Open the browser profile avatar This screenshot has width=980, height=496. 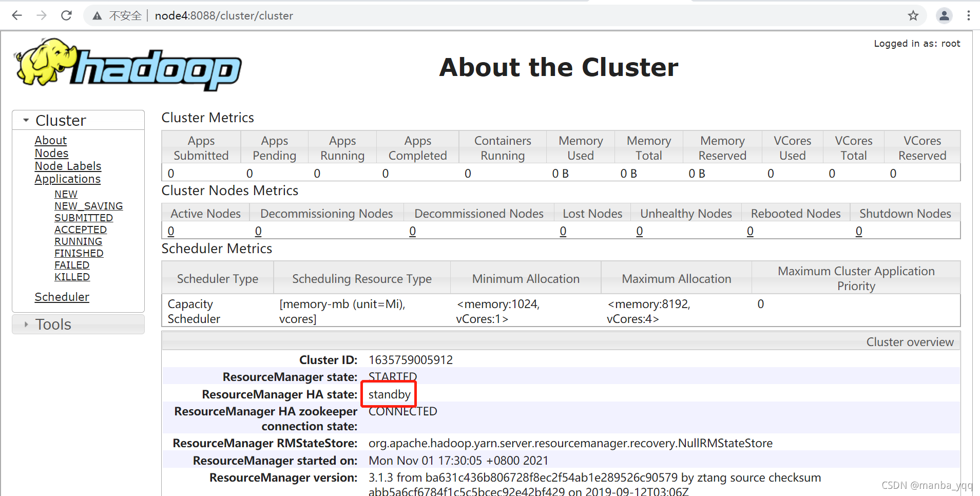(944, 15)
